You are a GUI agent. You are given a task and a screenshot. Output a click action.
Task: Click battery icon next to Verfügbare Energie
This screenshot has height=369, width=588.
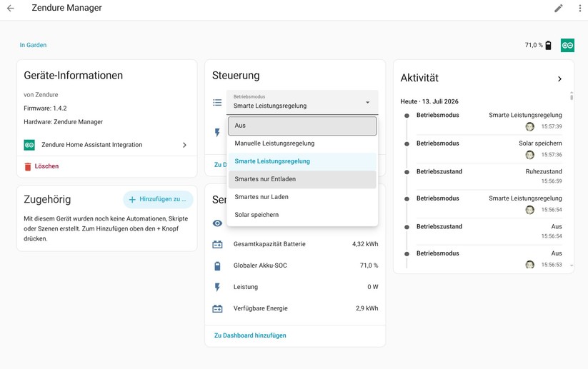(x=217, y=308)
